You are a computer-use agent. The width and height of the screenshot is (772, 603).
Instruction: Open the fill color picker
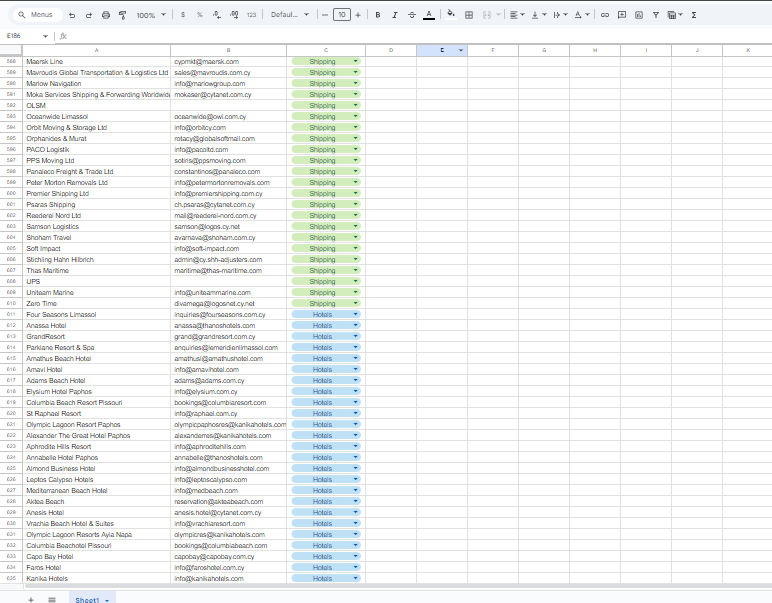pos(450,15)
